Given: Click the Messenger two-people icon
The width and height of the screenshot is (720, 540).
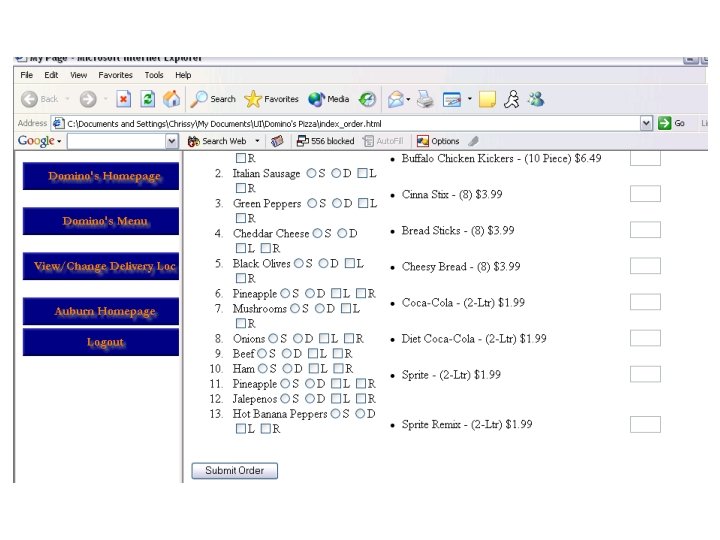Looking at the screenshot, I should click(x=536, y=99).
